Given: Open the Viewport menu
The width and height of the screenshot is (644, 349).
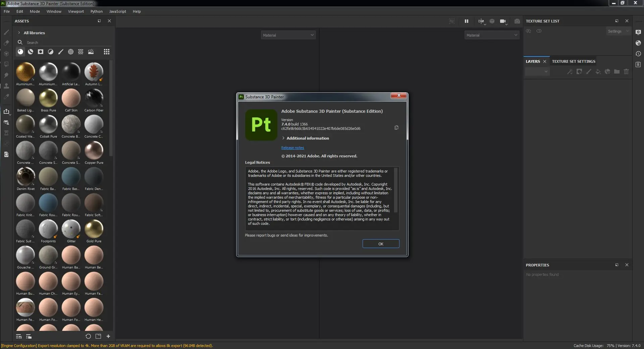Looking at the screenshot, I should (76, 11).
